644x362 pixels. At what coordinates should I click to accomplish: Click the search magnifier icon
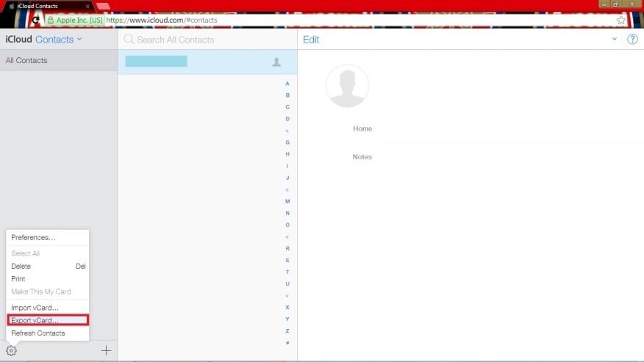click(x=129, y=40)
